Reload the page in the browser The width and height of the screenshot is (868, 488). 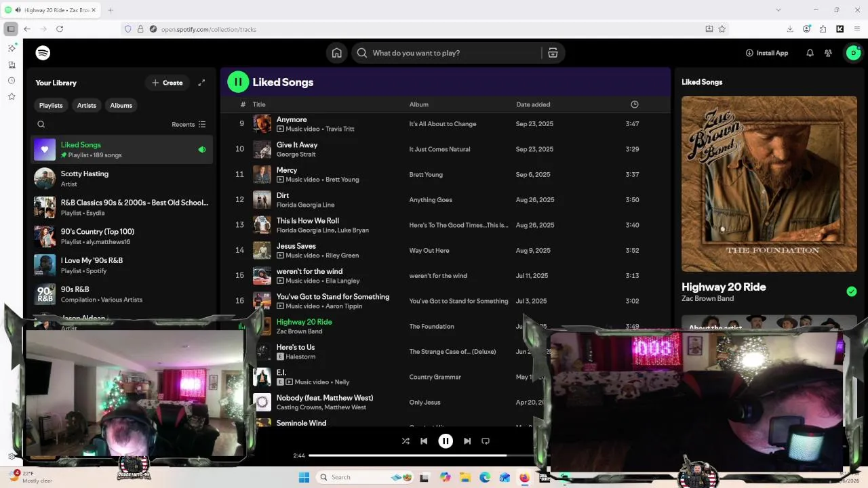(x=60, y=29)
